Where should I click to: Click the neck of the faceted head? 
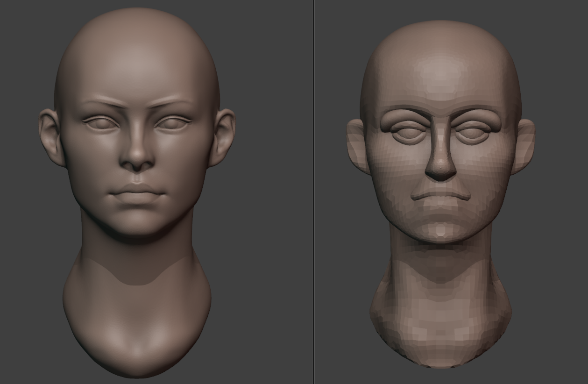[x=440, y=299]
